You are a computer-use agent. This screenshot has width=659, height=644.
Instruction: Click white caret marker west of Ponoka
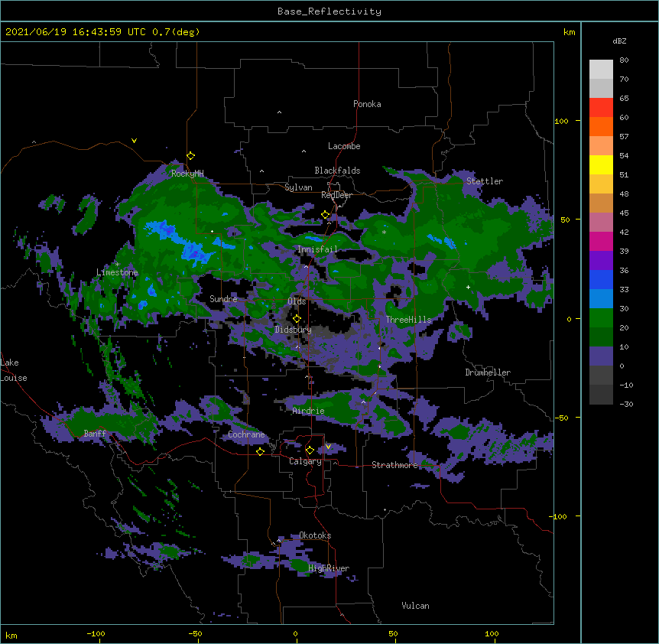point(279,112)
